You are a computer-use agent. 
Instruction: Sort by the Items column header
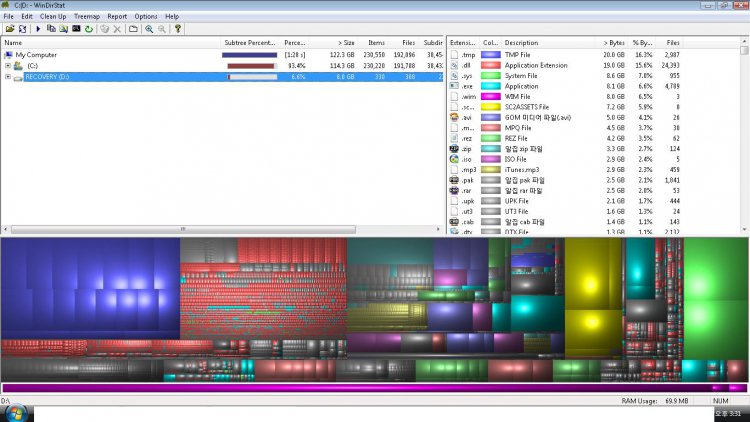(374, 43)
